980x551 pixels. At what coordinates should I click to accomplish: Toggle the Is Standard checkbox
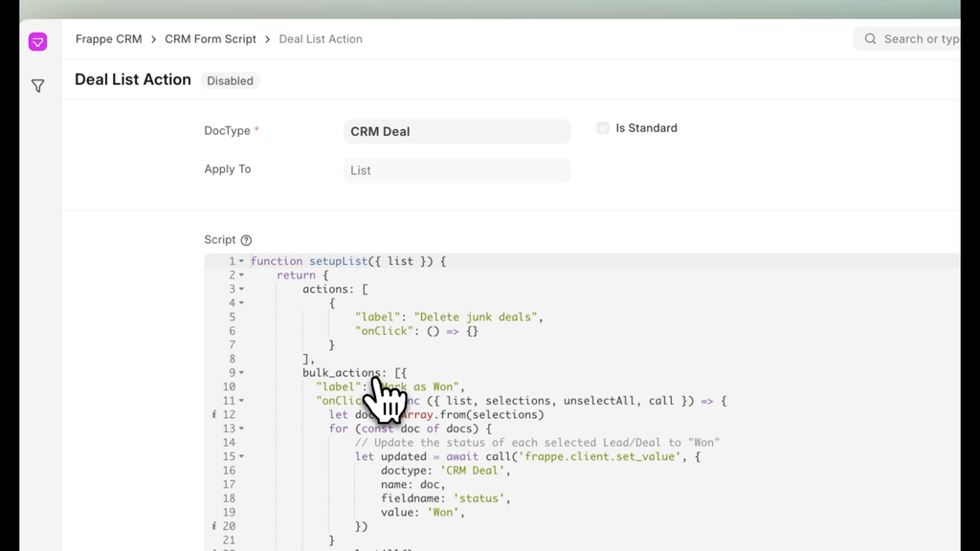pyautogui.click(x=603, y=128)
